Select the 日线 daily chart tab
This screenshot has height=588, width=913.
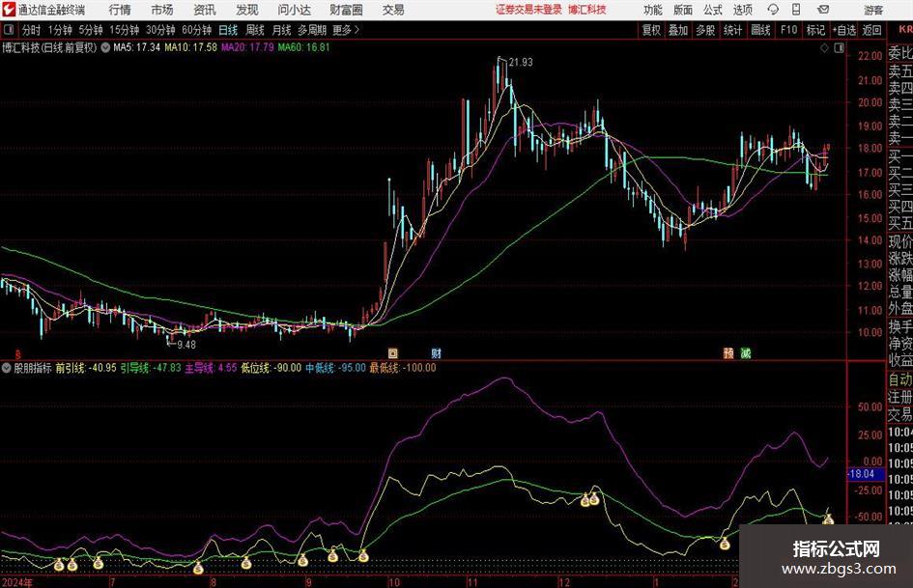tap(228, 30)
